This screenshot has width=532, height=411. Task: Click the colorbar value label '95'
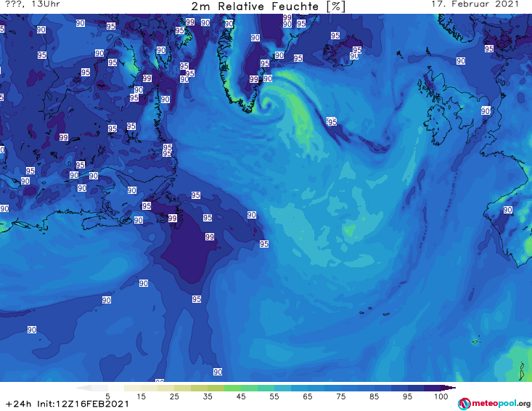[x=407, y=396]
